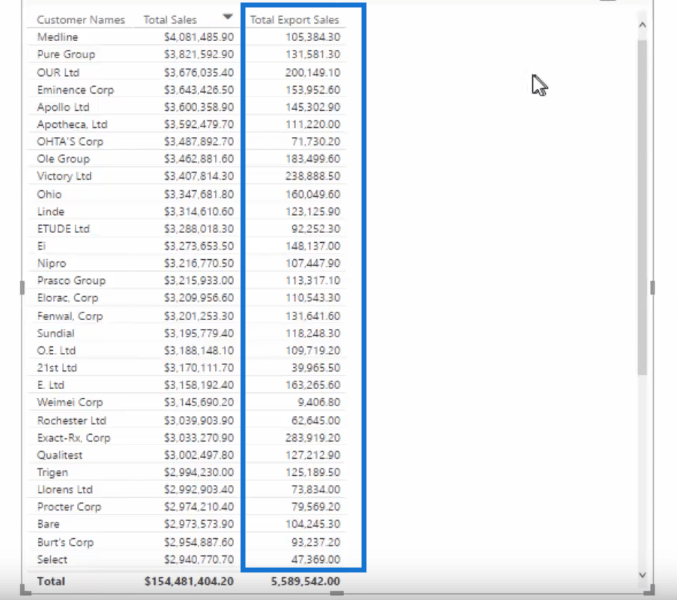Click the $4,081,485.90 Total Sales value
Image resolution: width=677 pixels, height=600 pixels.
[199, 37]
